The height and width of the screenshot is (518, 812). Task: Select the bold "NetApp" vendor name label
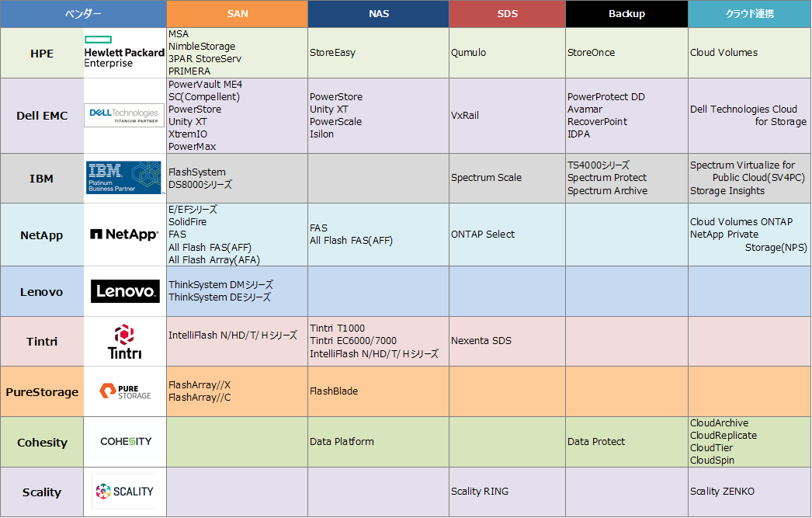pyautogui.click(x=41, y=235)
